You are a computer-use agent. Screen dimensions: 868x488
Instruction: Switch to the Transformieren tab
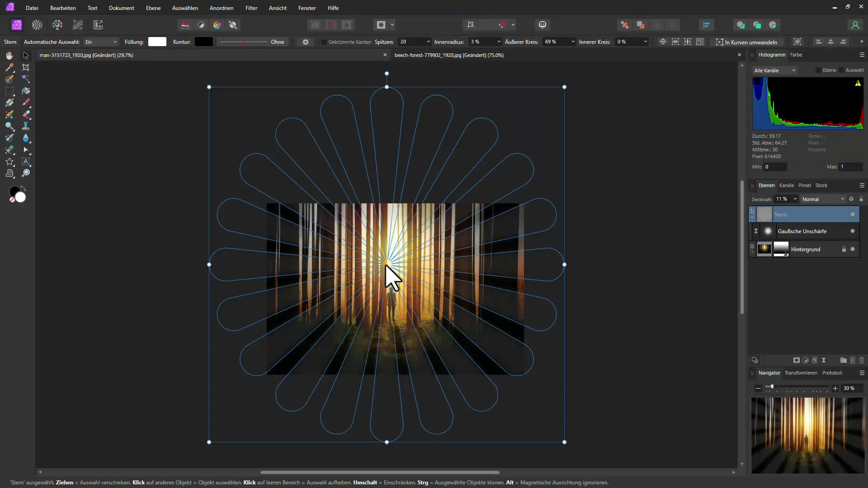pyautogui.click(x=801, y=373)
